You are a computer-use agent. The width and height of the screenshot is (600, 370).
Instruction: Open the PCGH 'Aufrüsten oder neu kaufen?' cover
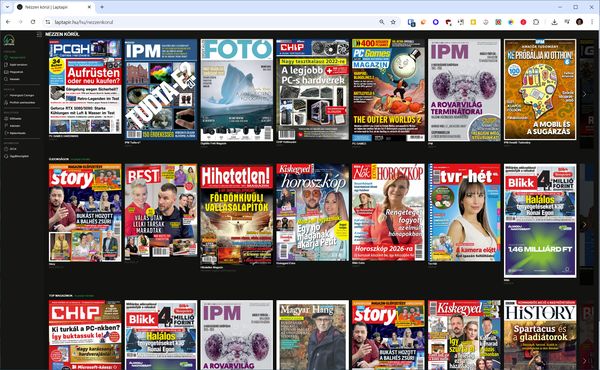85,86
